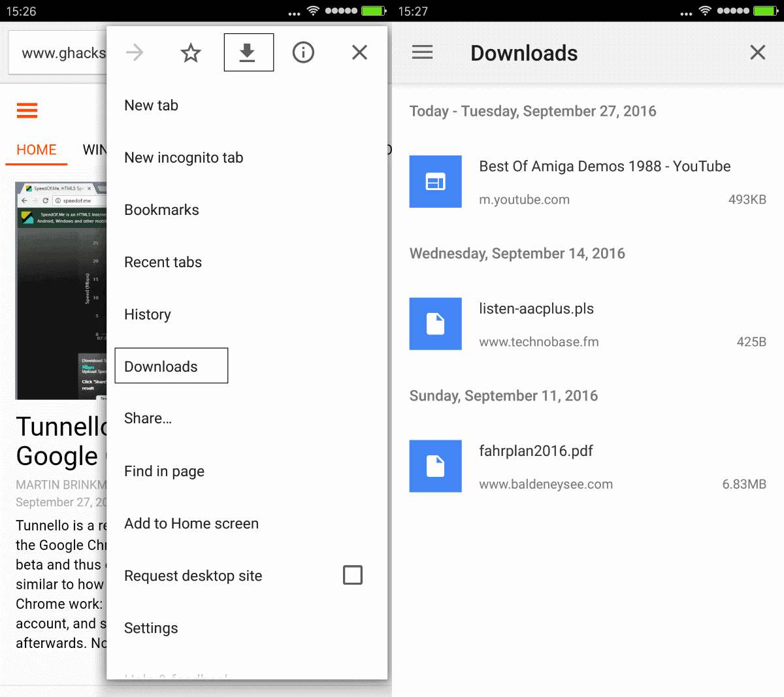Bookmark the page using the star icon

[x=190, y=52]
